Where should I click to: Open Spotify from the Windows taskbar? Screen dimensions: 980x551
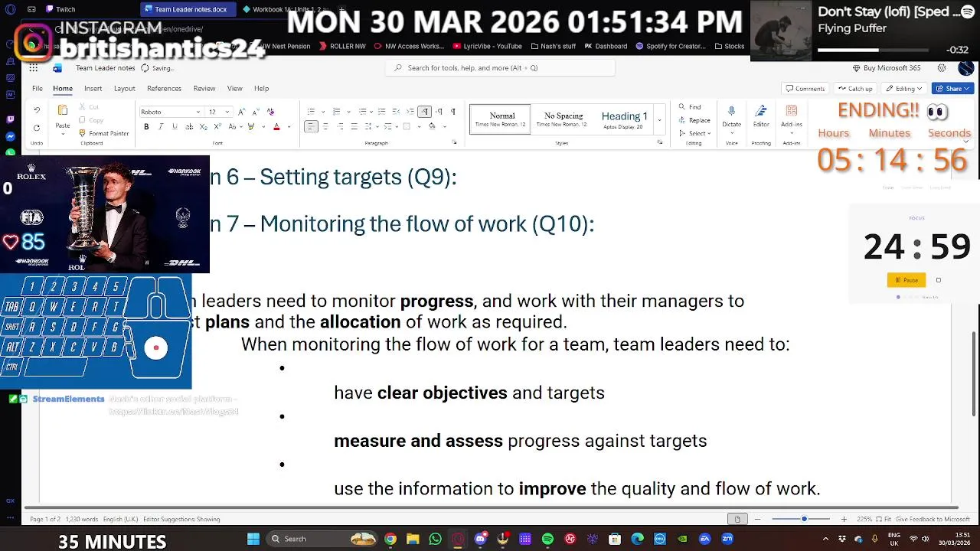point(547,539)
